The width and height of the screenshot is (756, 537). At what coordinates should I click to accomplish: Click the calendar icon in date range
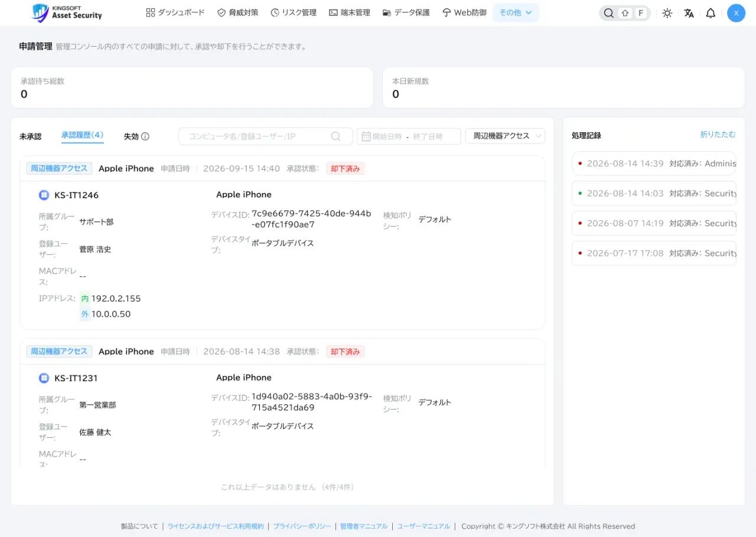366,136
